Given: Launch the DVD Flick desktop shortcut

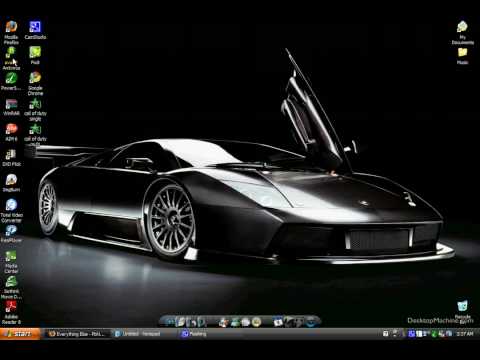Looking at the screenshot, I should (11, 158).
